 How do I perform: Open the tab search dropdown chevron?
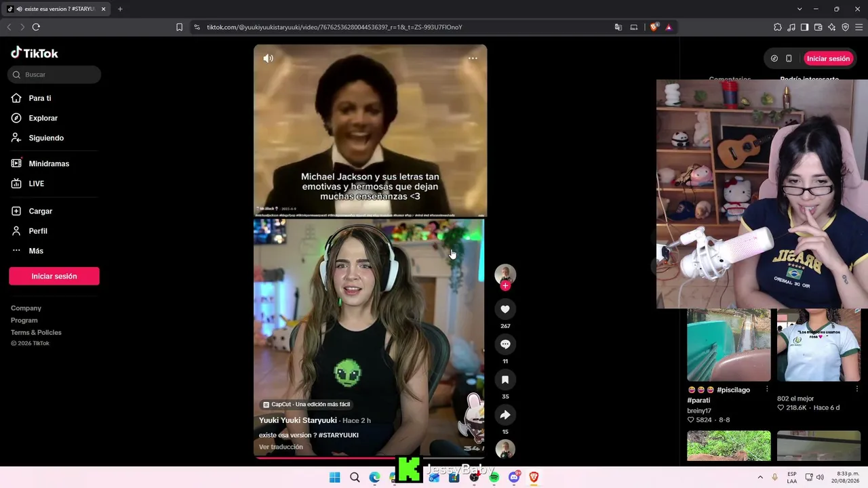[800, 9]
